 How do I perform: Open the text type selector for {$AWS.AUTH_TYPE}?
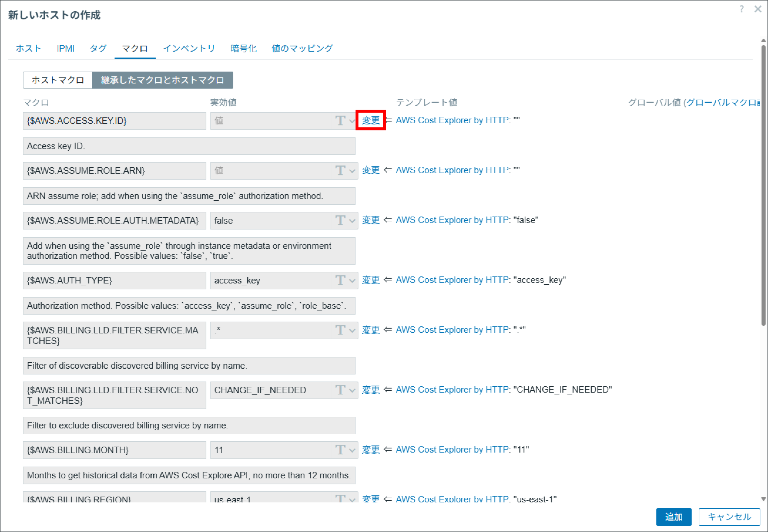coord(345,280)
